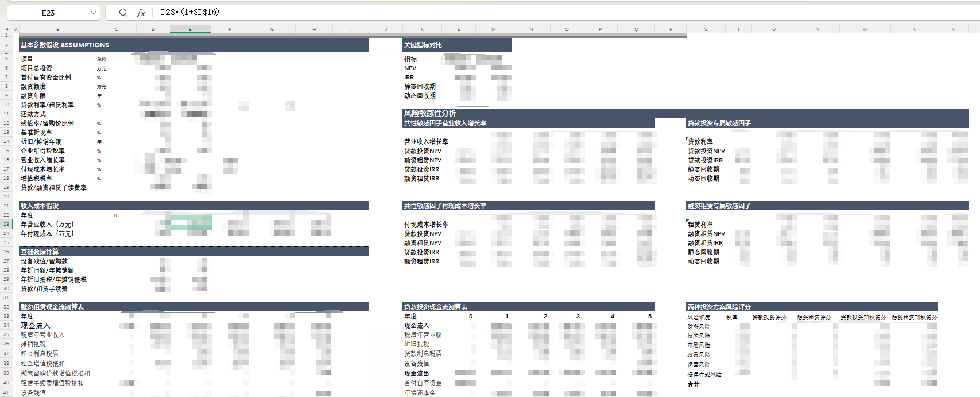Click the Select All corner triangle
980x397 pixels.
point(7,29)
